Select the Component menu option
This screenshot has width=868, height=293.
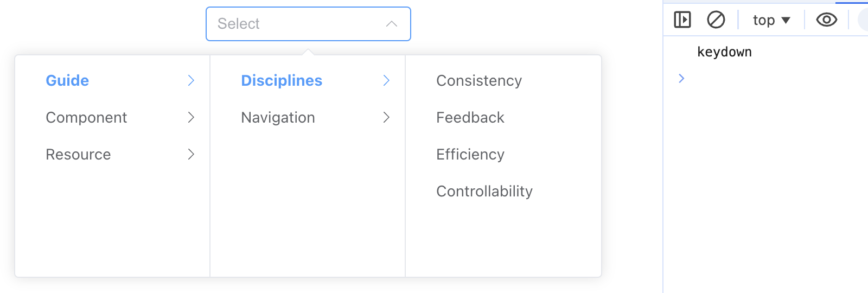112,117
